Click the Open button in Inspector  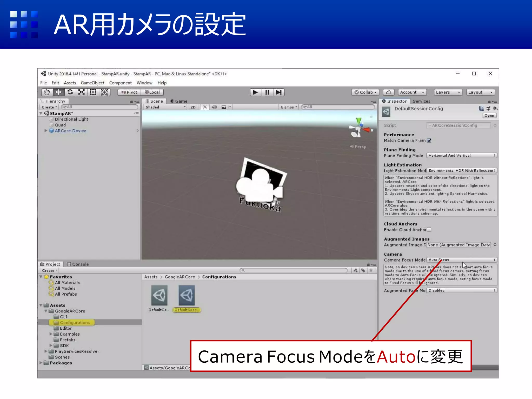click(x=489, y=116)
